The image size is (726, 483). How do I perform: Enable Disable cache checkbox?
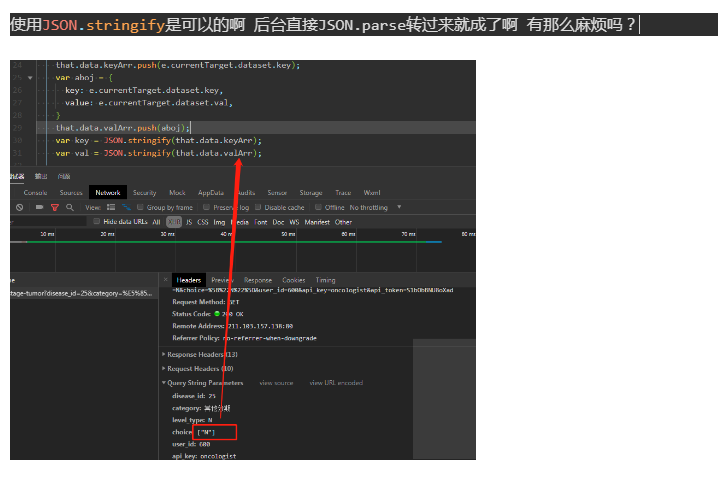(258, 207)
